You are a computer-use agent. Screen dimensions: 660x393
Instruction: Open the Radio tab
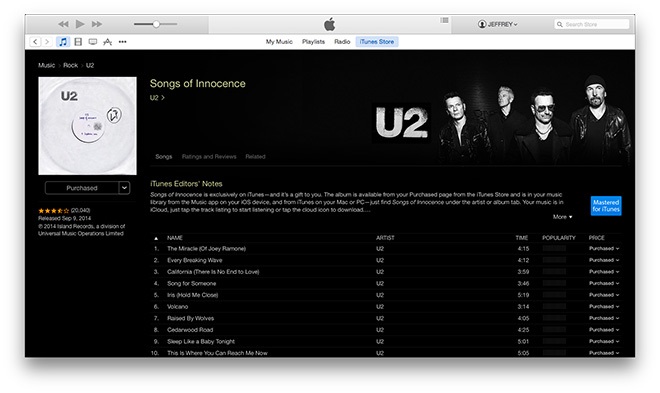342,42
